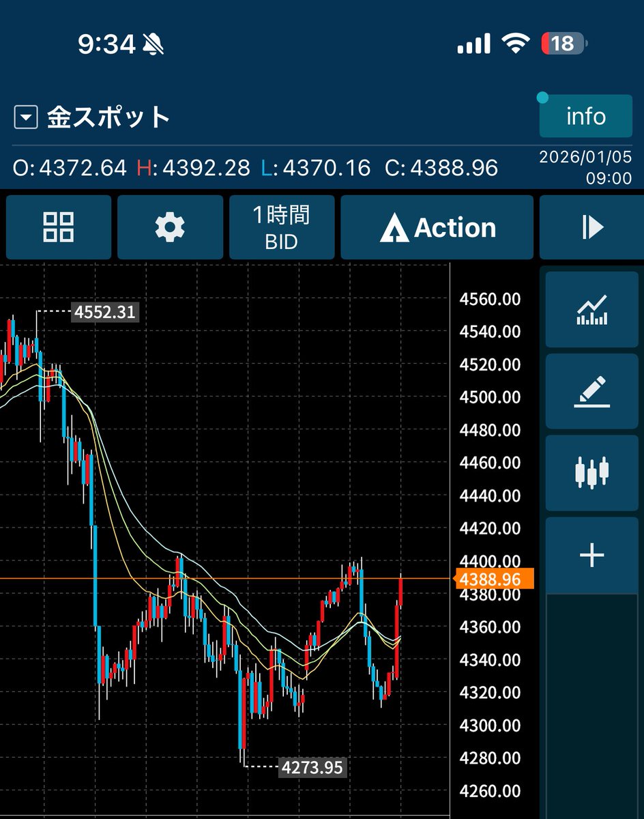Viewport: 644px width, 819px height.
Task: Open chart settings gear
Action: tap(170, 227)
